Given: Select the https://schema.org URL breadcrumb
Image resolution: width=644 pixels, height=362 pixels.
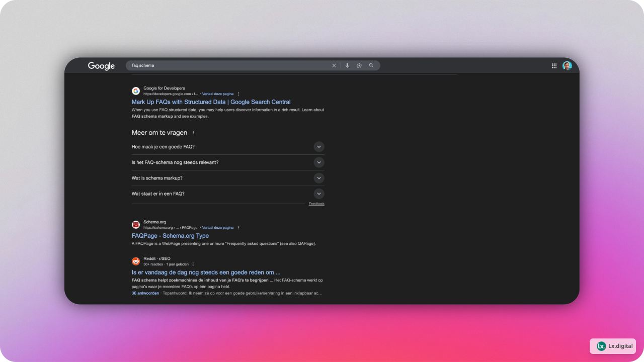Looking at the screenshot, I should click(x=171, y=228).
